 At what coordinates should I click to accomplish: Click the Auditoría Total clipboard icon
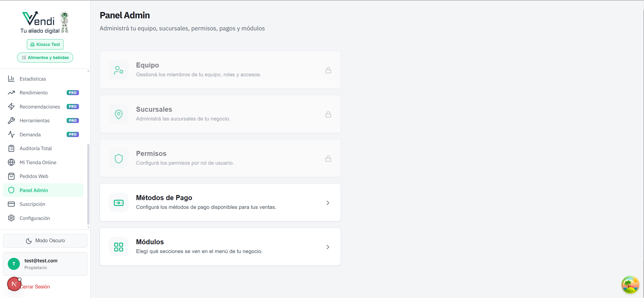[x=12, y=148]
